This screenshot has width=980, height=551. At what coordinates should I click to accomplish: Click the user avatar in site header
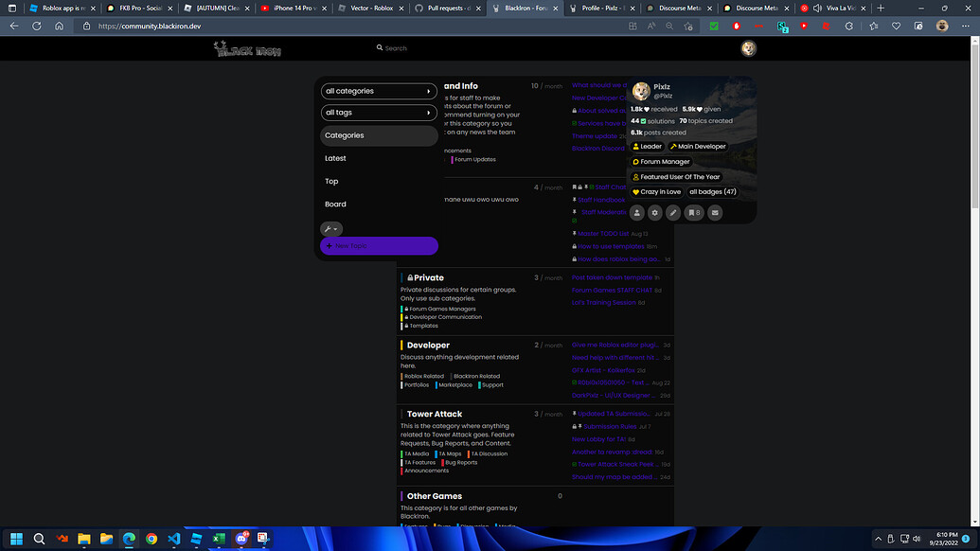pyautogui.click(x=748, y=48)
